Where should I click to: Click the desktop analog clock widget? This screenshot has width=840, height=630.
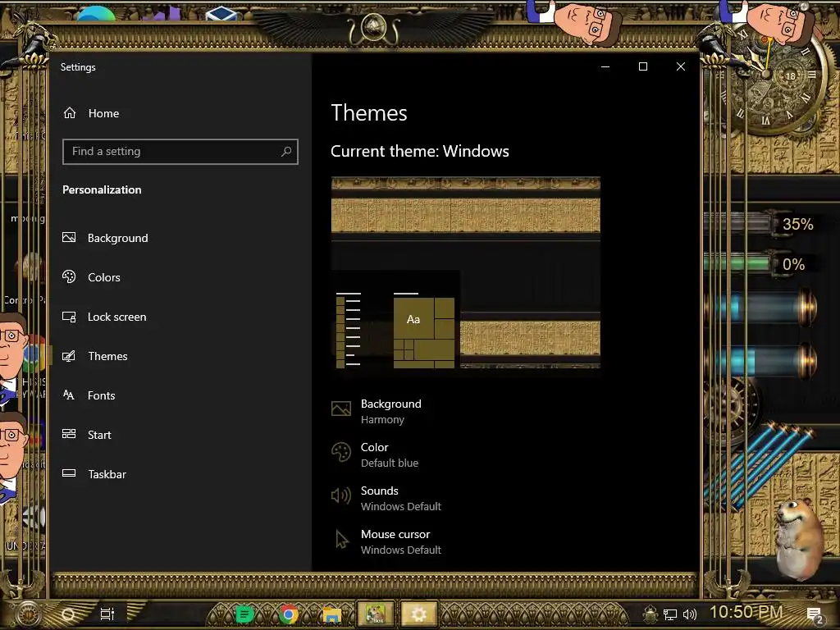click(765, 75)
